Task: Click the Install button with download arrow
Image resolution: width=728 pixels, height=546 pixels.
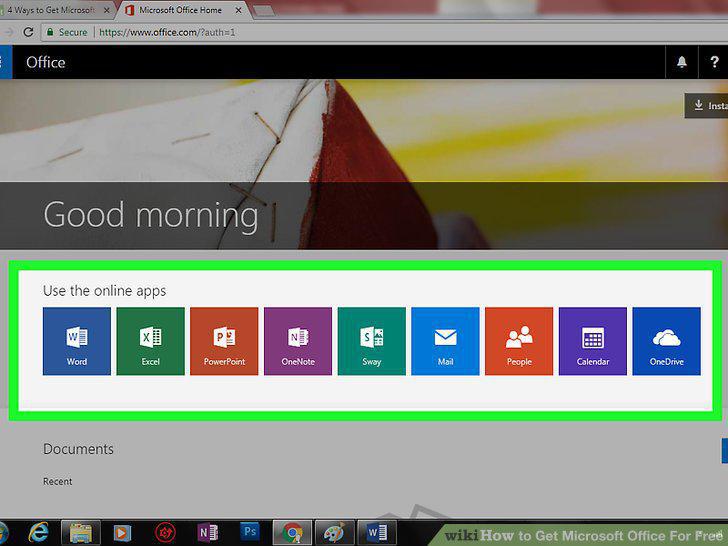Action: pyautogui.click(x=707, y=106)
